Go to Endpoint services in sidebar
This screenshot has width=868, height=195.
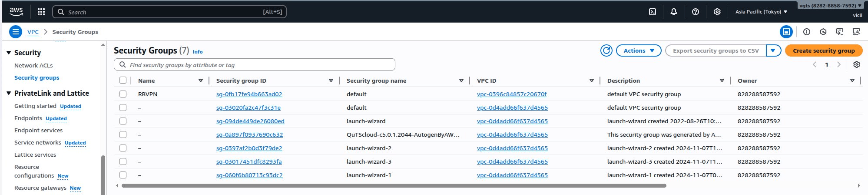(38, 130)
